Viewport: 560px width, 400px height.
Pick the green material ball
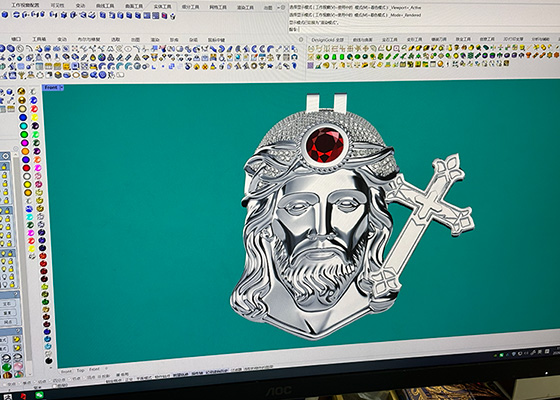(24, 134)
